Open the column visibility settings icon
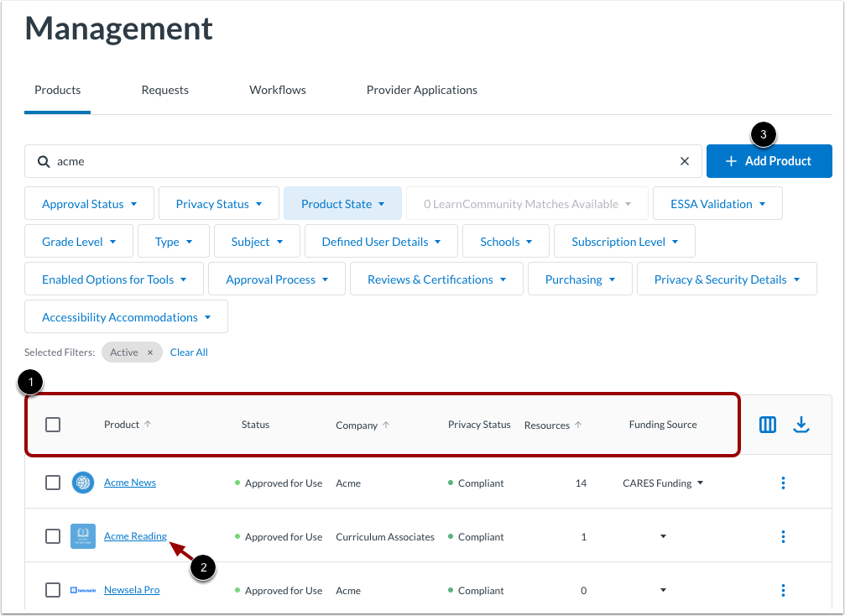The width and height of the screenshot is (845, 616). 767,425
